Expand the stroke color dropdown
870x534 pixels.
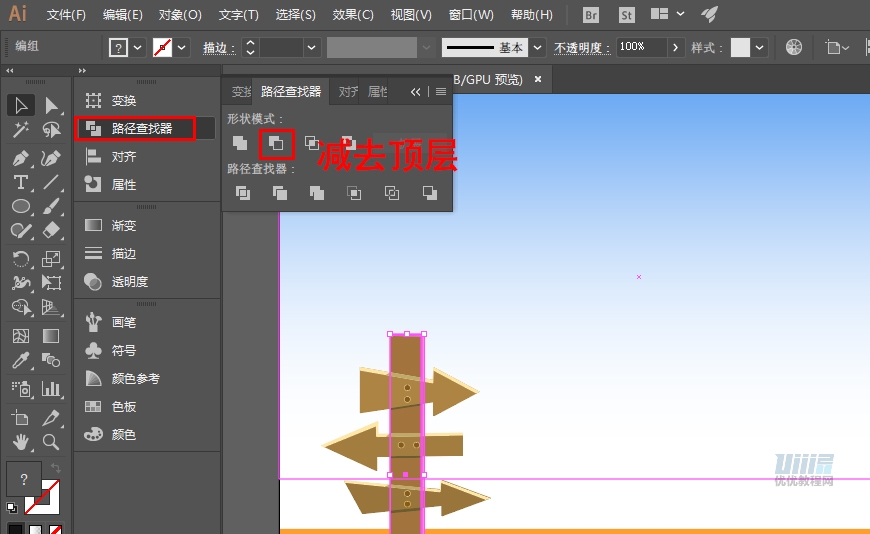181,48
